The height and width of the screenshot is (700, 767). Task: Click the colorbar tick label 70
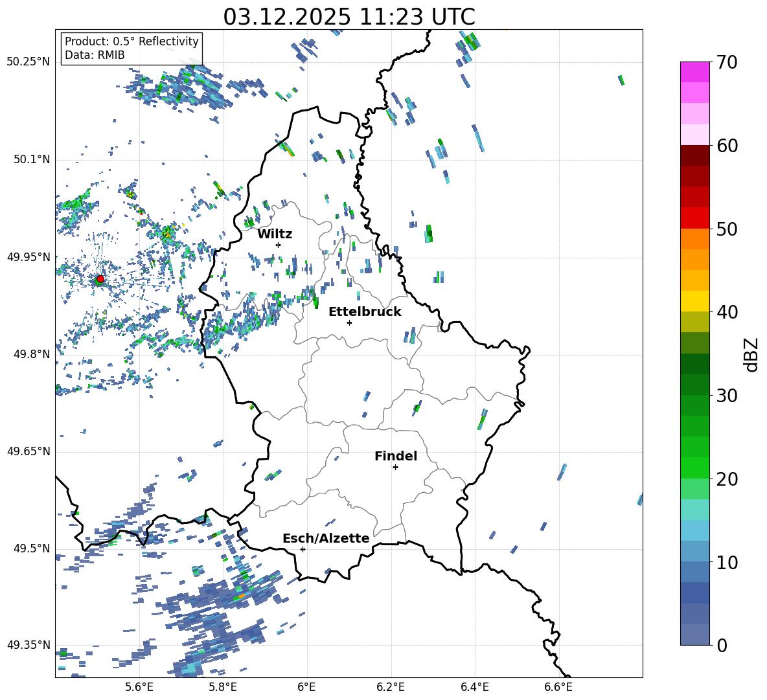(x=727, y=63)
